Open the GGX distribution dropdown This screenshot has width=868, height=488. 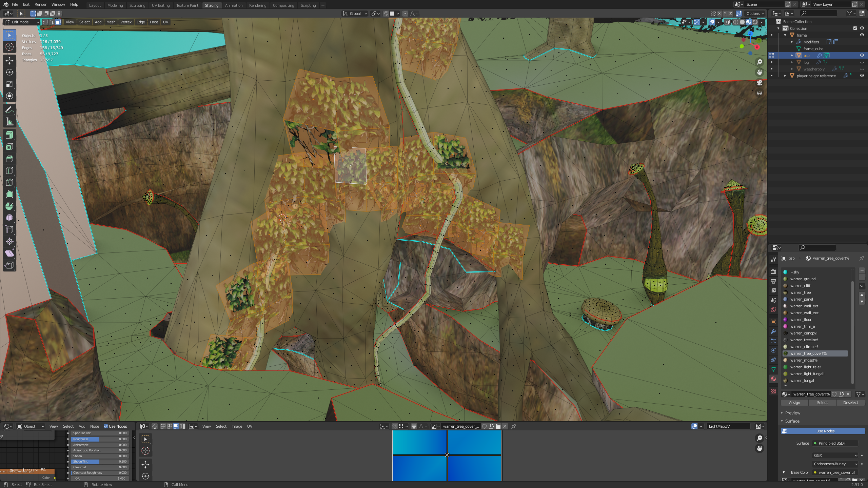[x=835, y=455]
